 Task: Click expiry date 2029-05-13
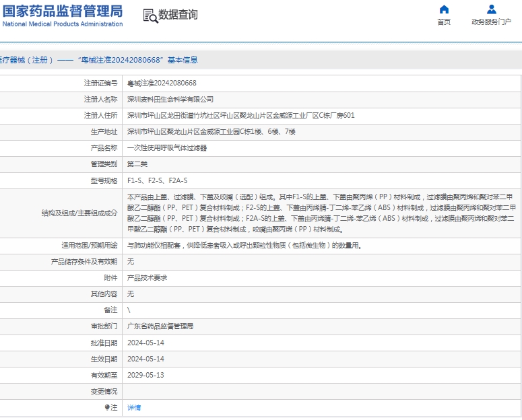(145, 375)
